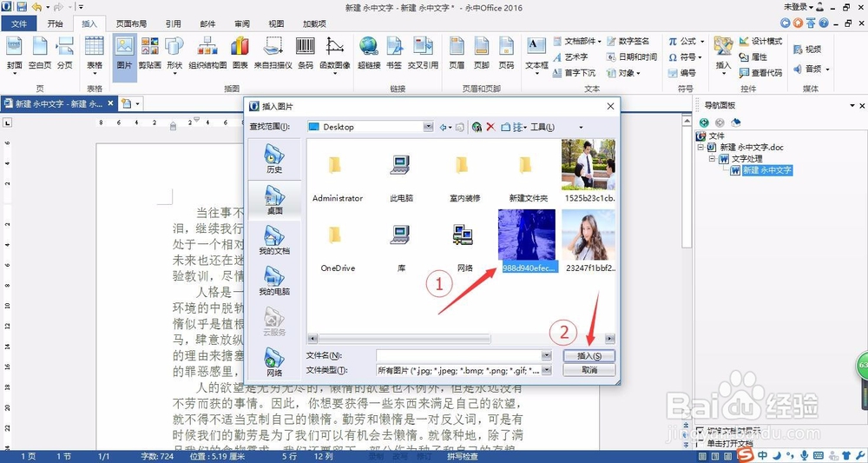Click the save icon in quick access toolbar
Screen dimensions: 868x463
click(22, 7)
